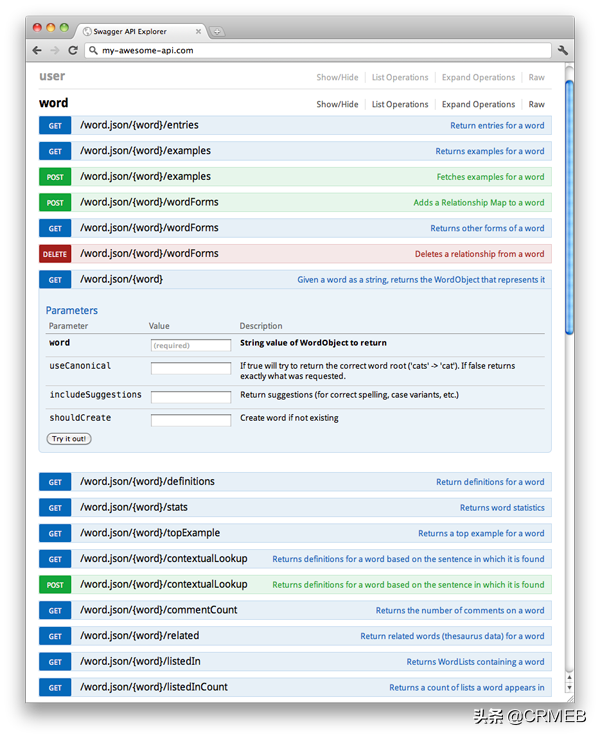
Task: Click 'Deletes a relationship from a word'
Action: (x=480, y=254)
